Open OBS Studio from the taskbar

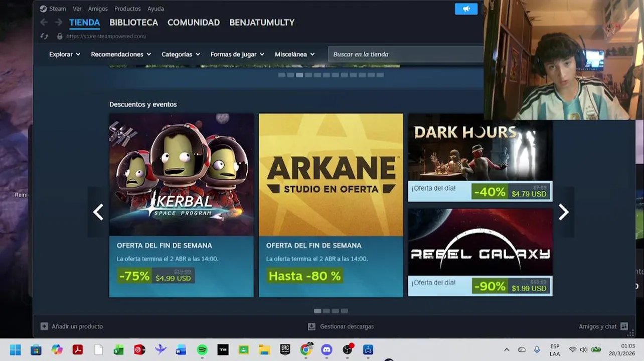tap(348, 350)
